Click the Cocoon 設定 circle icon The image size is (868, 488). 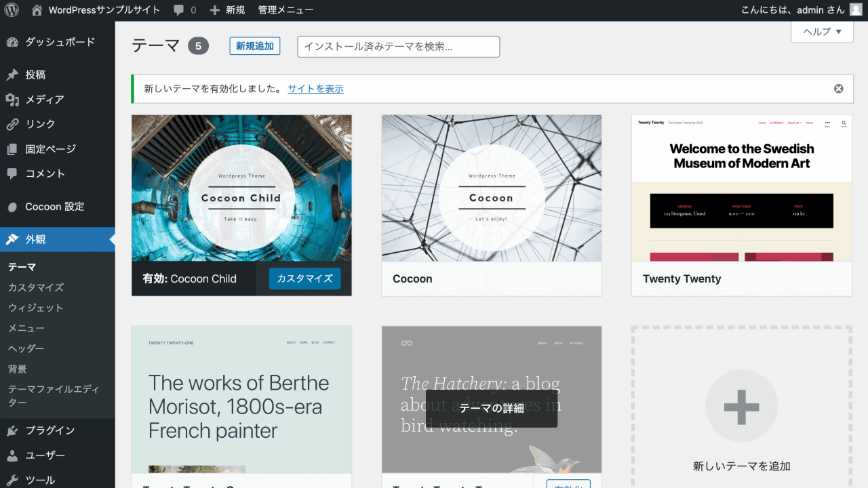point(12,207)
